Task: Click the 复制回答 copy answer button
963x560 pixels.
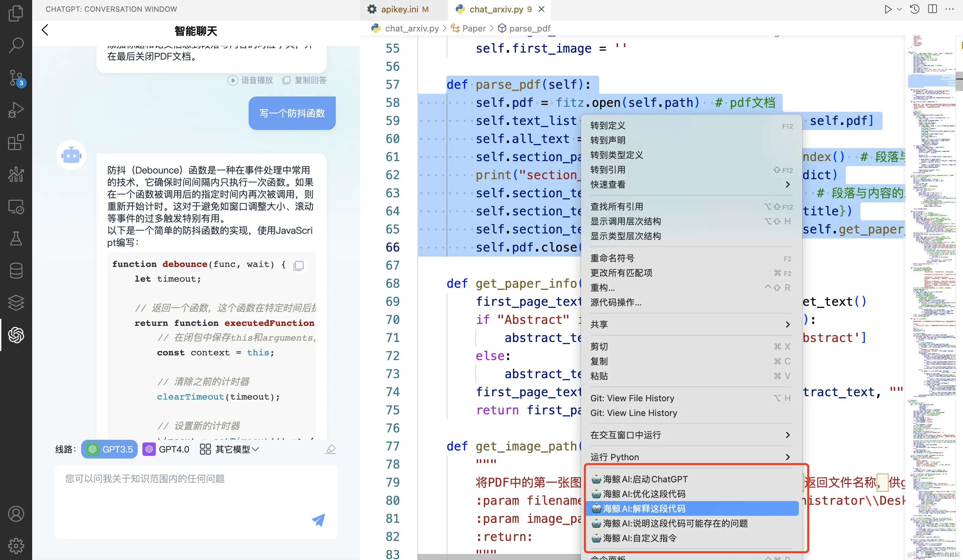Action: click(305, 80)
